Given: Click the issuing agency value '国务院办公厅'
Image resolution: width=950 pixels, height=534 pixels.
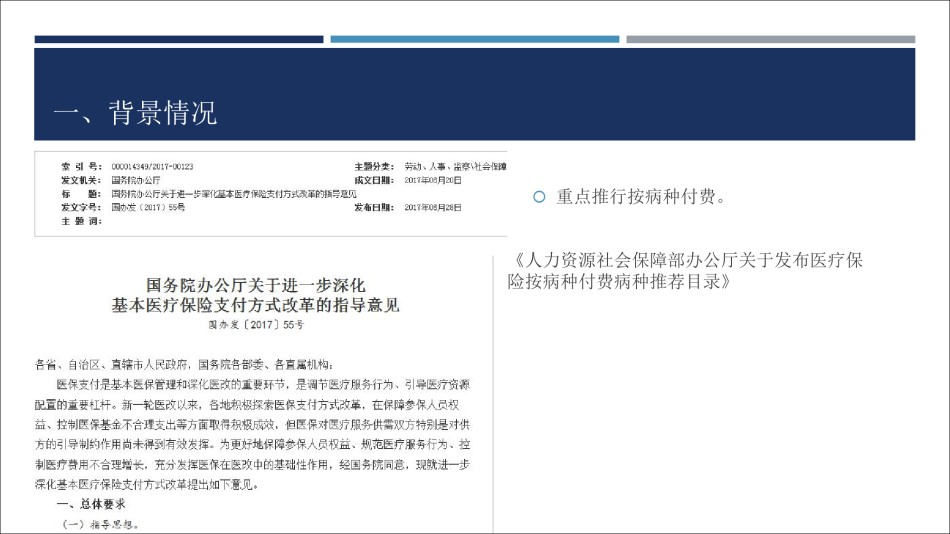Looking at the screenshot, I should (136, 180).
